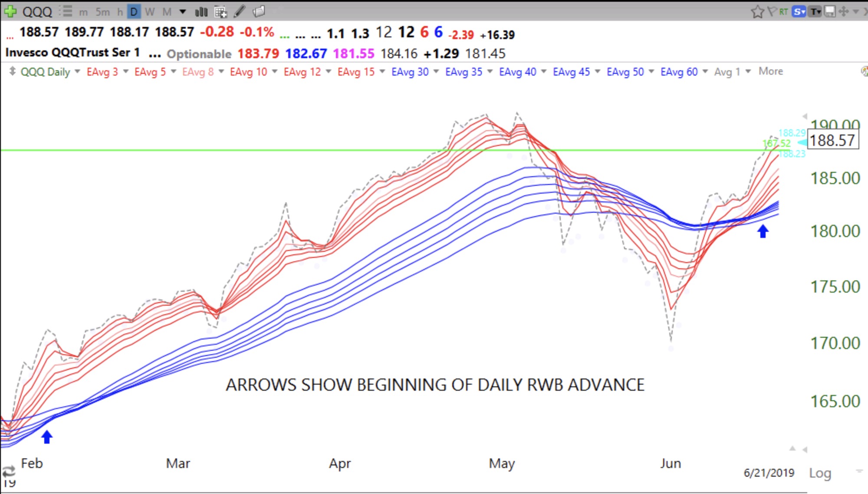Open the watchlist lines icon beside QQQ
This screenshot has width=868, height=494.
click(66, 11)
